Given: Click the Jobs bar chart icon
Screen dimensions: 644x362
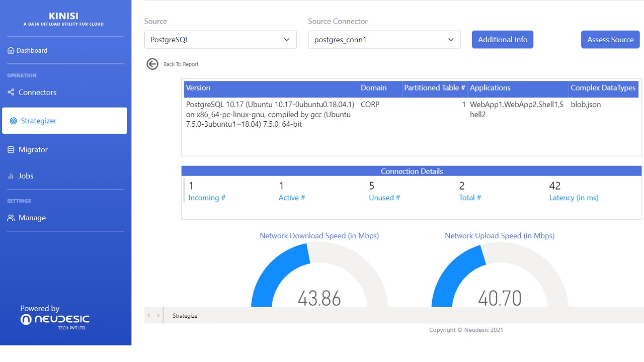Looking at the screenshot, I should pyautogui.click(x=11, y=176).
